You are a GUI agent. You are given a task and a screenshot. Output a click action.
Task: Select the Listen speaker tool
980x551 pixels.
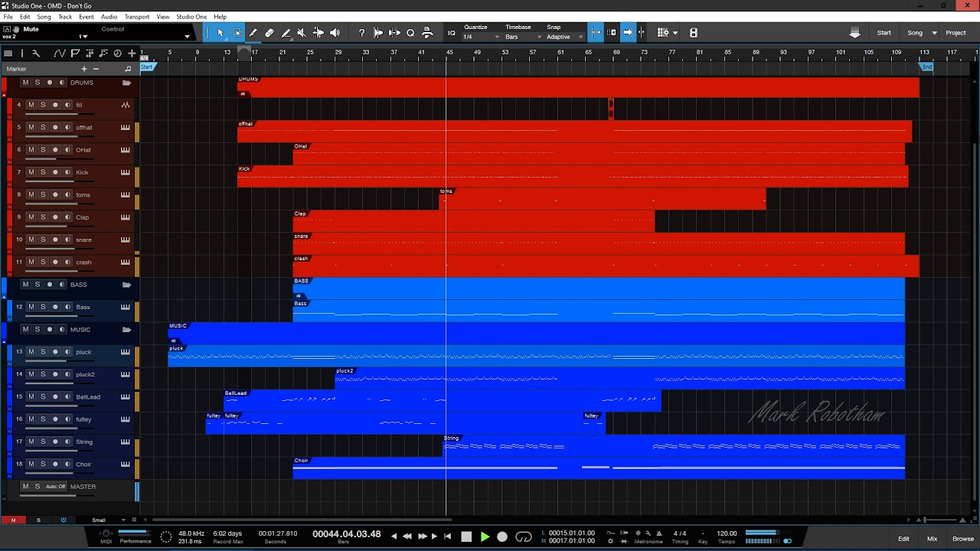[335, 33]
